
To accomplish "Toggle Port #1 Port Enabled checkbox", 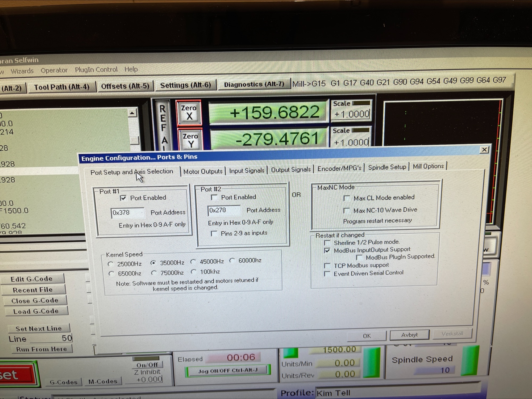I will tap(123, 198).
